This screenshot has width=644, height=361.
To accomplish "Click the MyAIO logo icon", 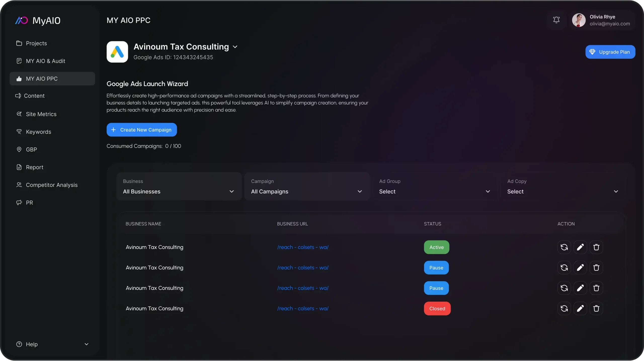I will tap(21, 20).
